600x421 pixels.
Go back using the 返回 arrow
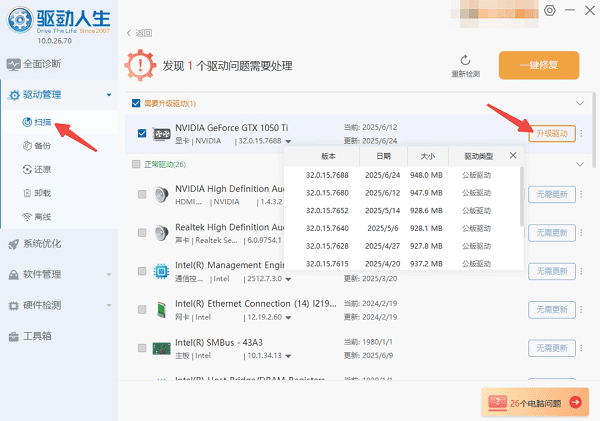pyautogui.click(x=130, y=33)
